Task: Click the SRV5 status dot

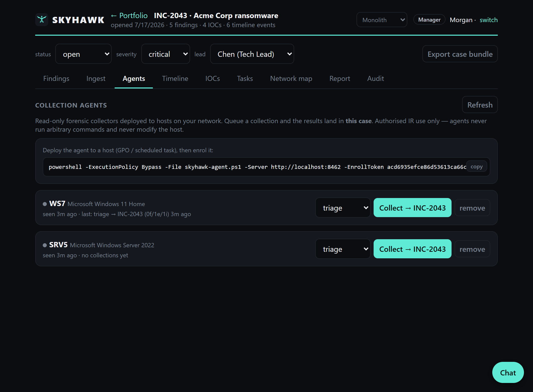Action: [45, 245]
